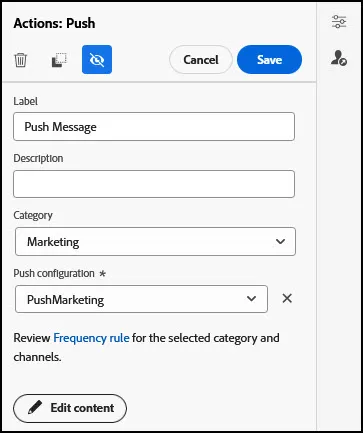Image resolution: width=363 pixels, height=433 pixels.
Task: Click into the empty Description field
Action: (154, 184)
